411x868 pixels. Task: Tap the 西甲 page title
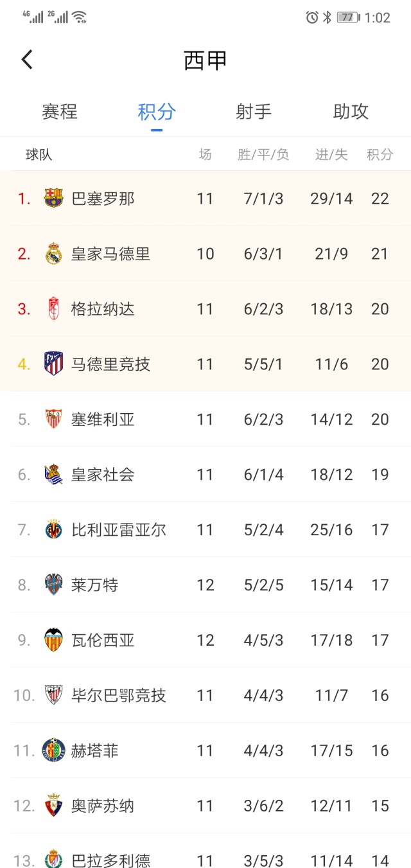click(205, 60)
